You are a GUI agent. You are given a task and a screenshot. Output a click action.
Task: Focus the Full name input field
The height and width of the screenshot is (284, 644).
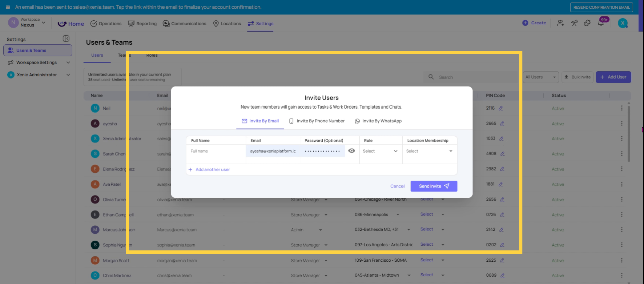216,151
